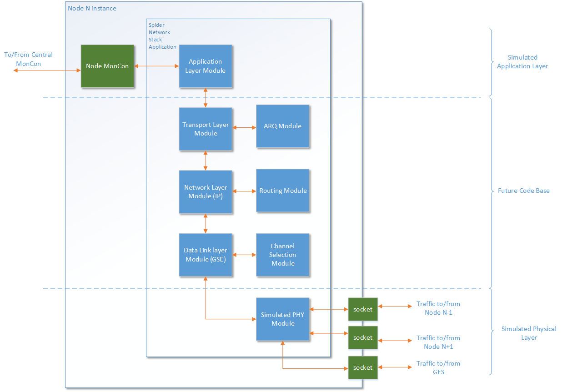Screen dimensions: 562x392
Task: Select the Channel Selection Module box
Action: coord(282,255)
